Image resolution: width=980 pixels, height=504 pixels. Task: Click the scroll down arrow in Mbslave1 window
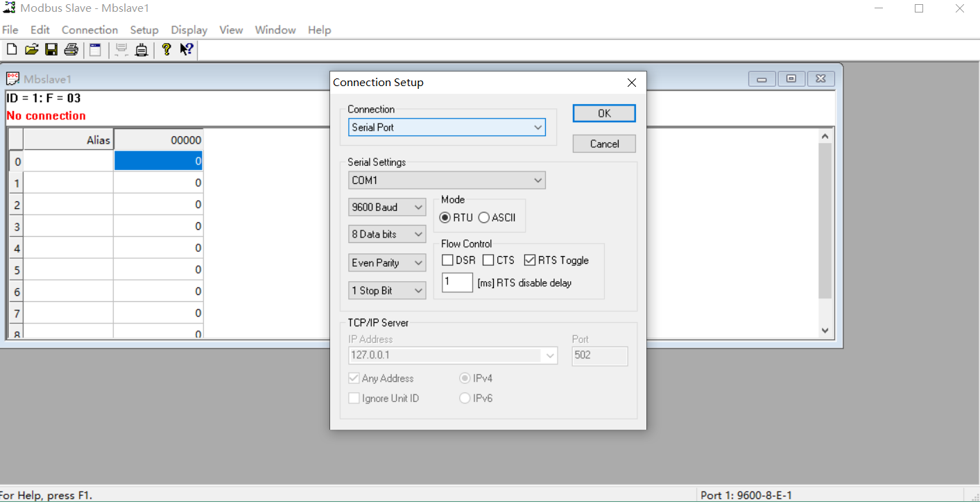pos(825,330)
